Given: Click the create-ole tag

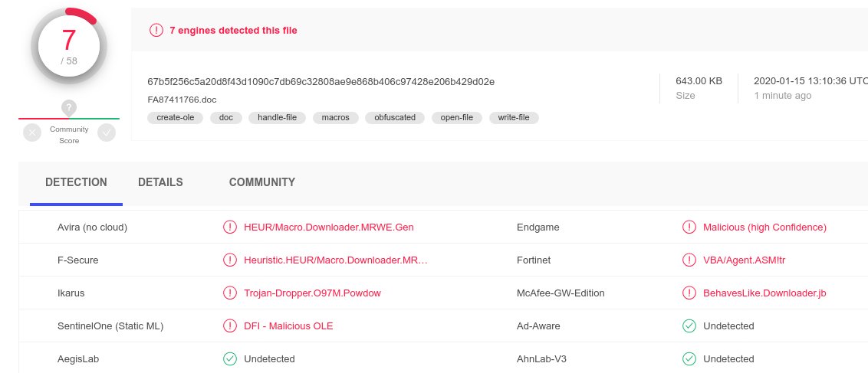Looking at the screenshot, I should tap(176, 118).
